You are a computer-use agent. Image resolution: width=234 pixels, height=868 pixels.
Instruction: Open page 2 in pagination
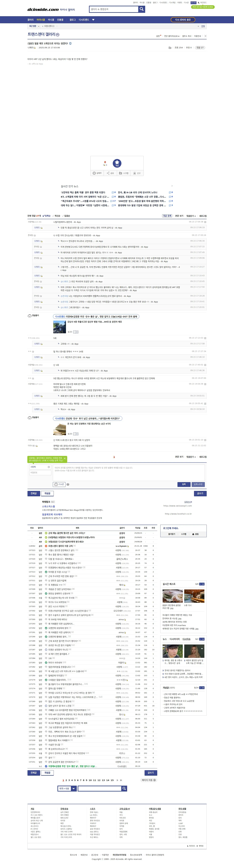66,780
